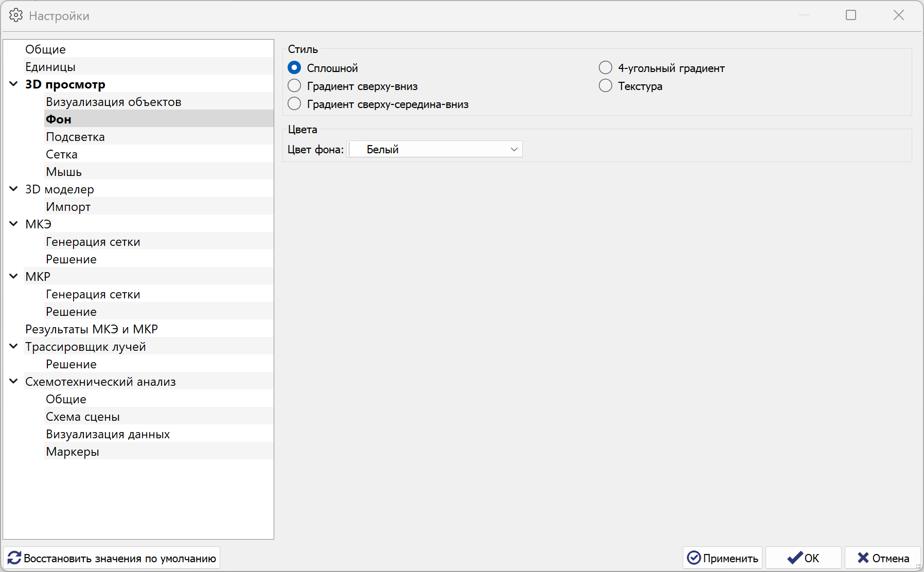Click the restore defaults refresh icon
Viewport: 924px width, 572px height.
(14, 558)
